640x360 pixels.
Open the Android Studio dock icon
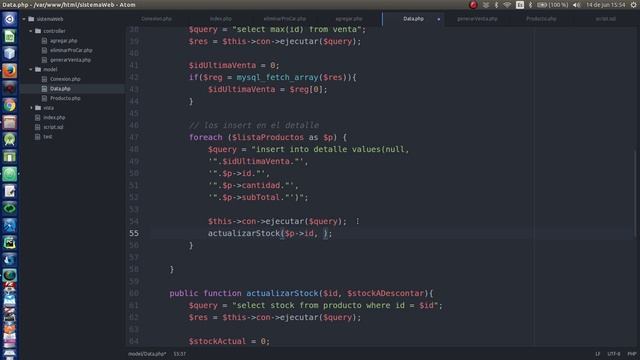(9, 140)
